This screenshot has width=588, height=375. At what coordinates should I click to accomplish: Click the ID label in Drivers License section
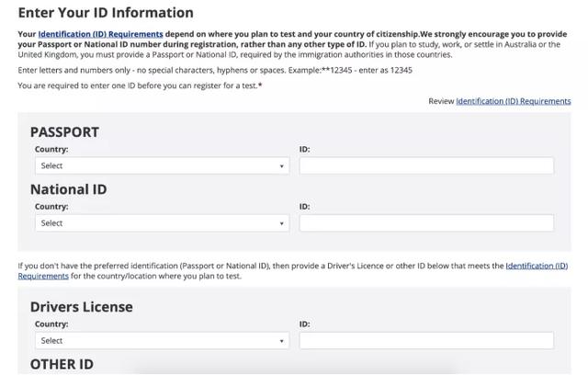coord(304,324)
